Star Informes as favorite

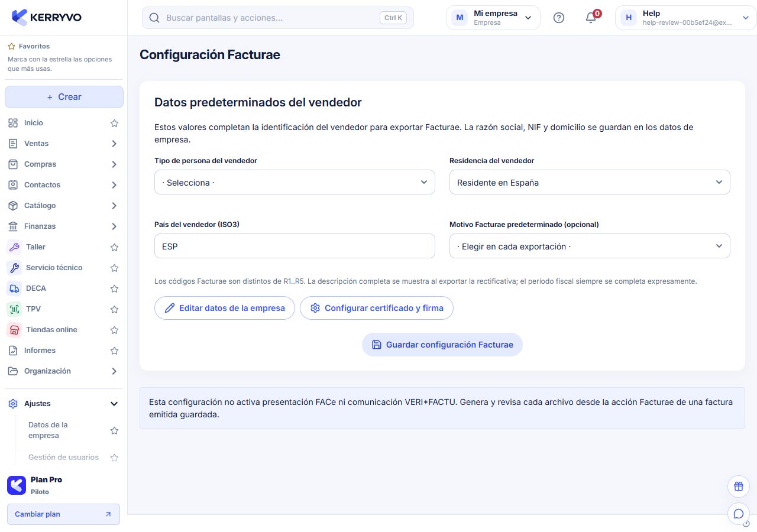(x=115, y=351)
